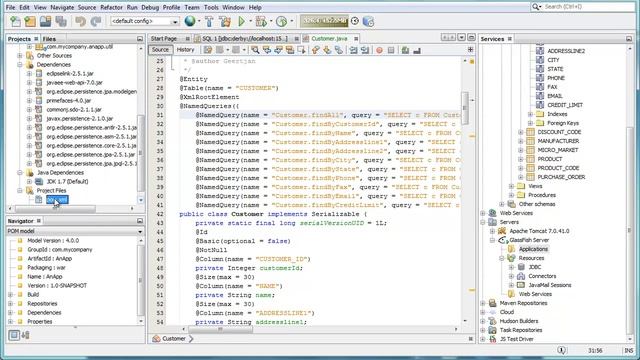Click the New File toolbar icon
This screenshot has width=640, height=360.
pyautogui.click(x=15, y=21)
